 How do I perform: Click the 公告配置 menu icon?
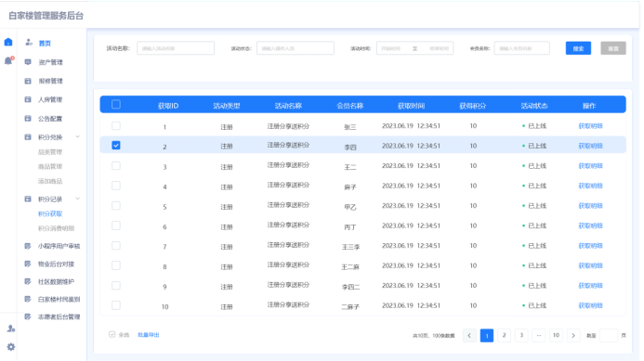tap(28, 118)
